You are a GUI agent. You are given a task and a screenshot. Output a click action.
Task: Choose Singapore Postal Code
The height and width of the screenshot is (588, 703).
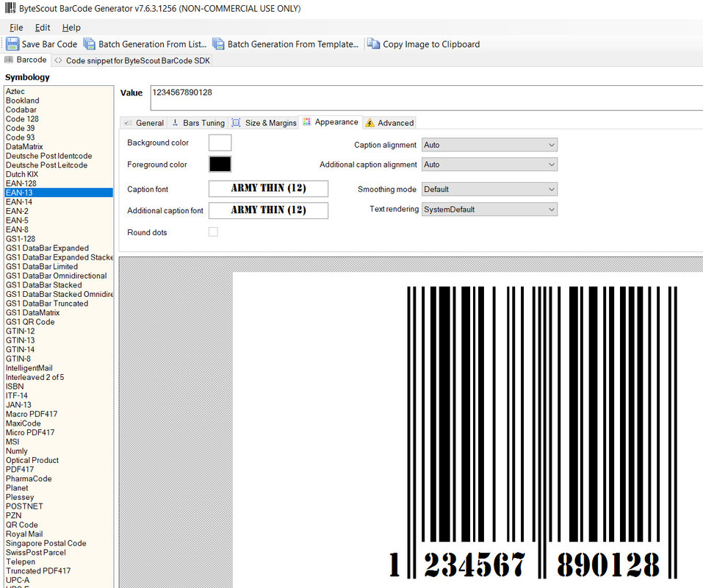pyautogui.click(x=46, y=543)
